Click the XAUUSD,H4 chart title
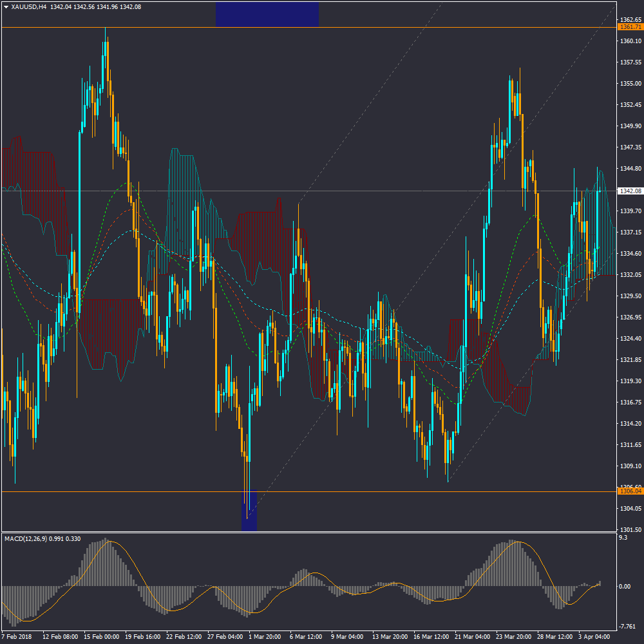 [29, 6]
